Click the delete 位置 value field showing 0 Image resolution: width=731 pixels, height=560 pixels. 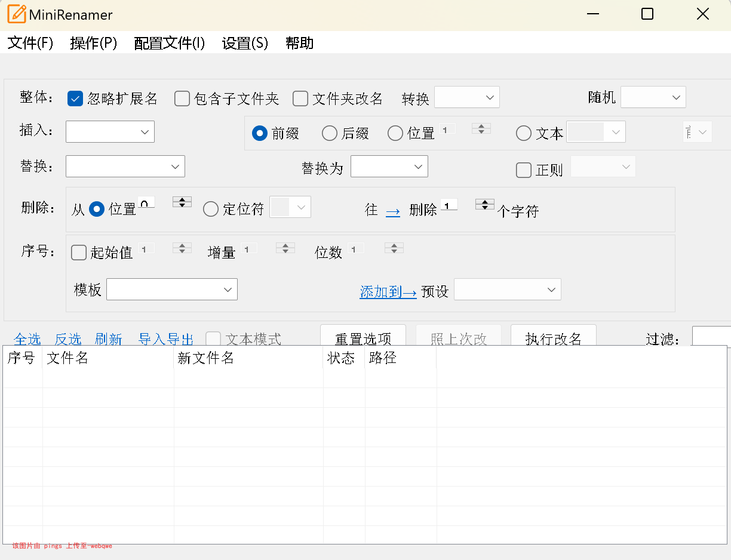(x=146, y=202)
